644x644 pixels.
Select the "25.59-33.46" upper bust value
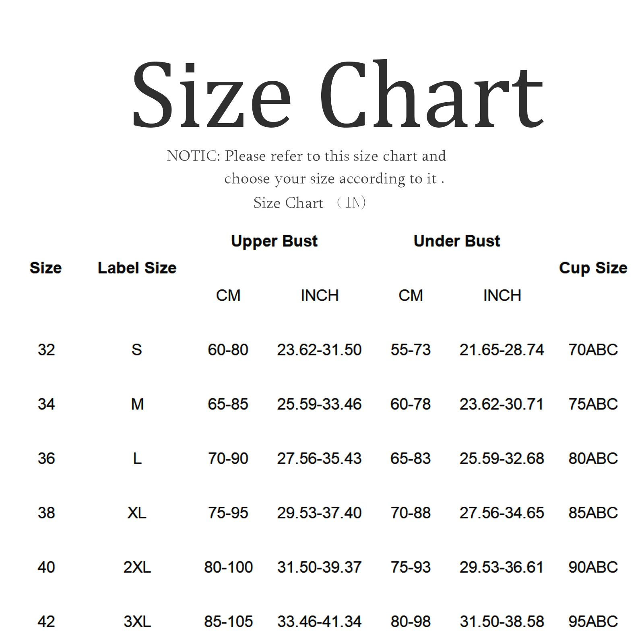[319, 404]
